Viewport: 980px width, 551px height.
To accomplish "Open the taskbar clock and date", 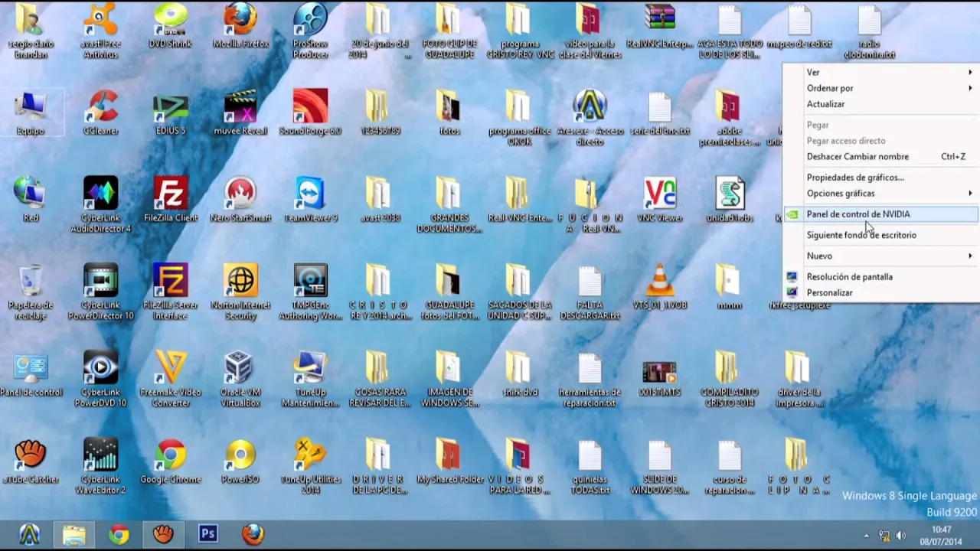I will click(941, 535).
